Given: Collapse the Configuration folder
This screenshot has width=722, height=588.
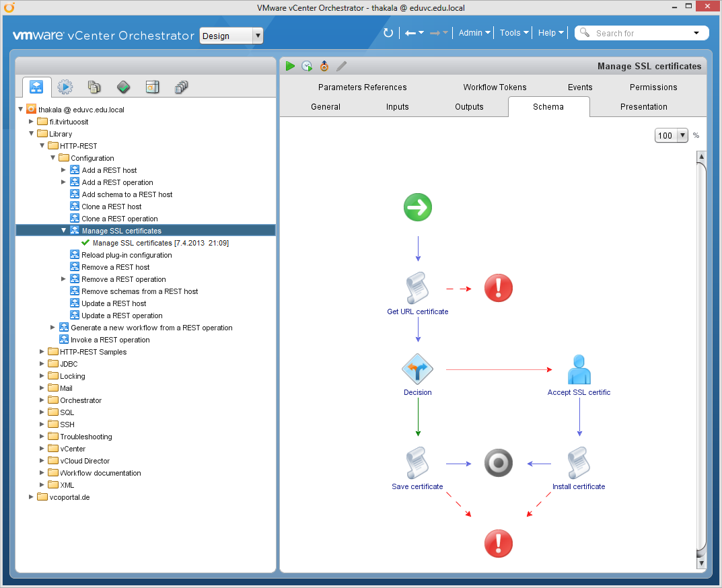Looking at the screenshot, I should pos(53,157).
